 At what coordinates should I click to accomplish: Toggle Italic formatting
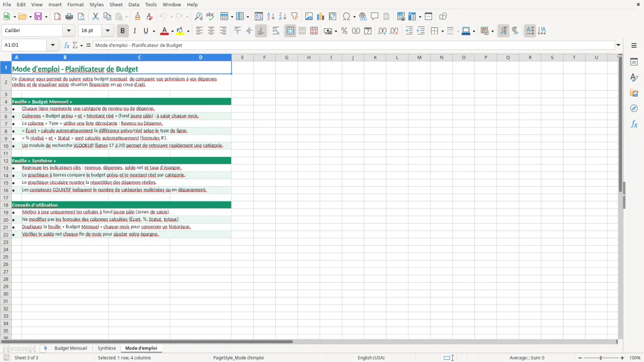click(x=135, y=31)
